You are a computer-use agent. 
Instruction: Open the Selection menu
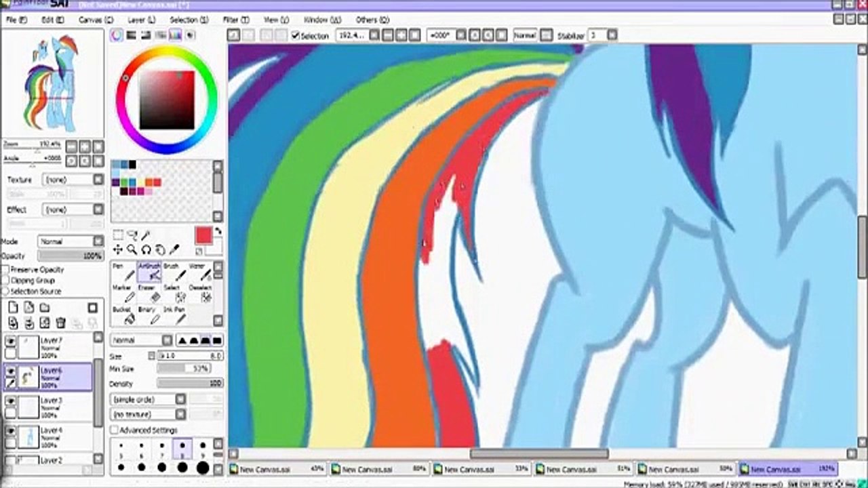[x=189, y=20]
